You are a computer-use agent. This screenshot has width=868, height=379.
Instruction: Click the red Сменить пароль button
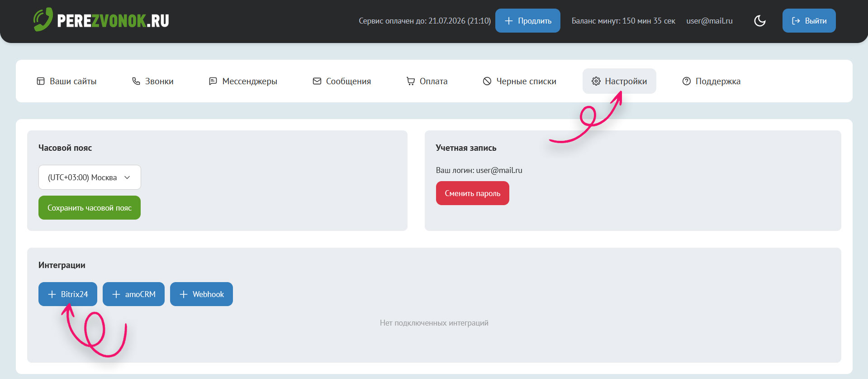click(472, 193)
